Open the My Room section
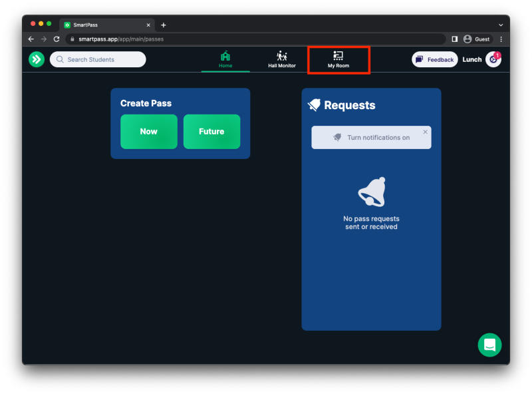The width and height of the screenshot is (532, 394). [x=338, y=59]
